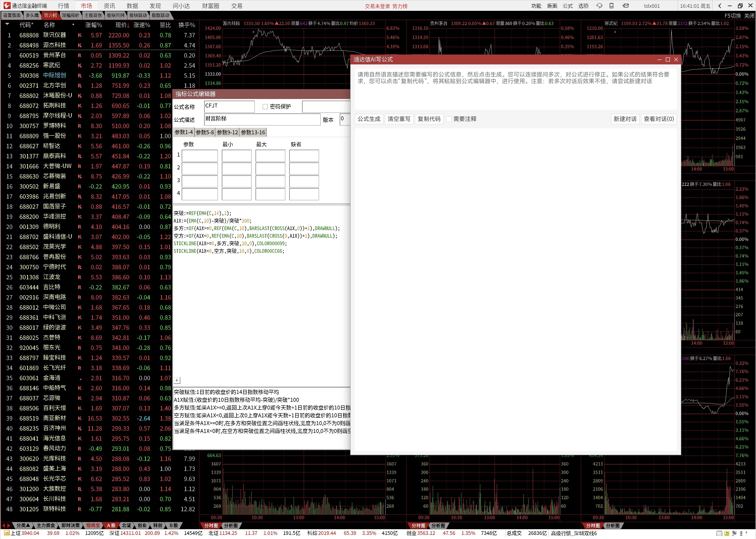Click the mobile phone icon in top bar

coord(611,6)
